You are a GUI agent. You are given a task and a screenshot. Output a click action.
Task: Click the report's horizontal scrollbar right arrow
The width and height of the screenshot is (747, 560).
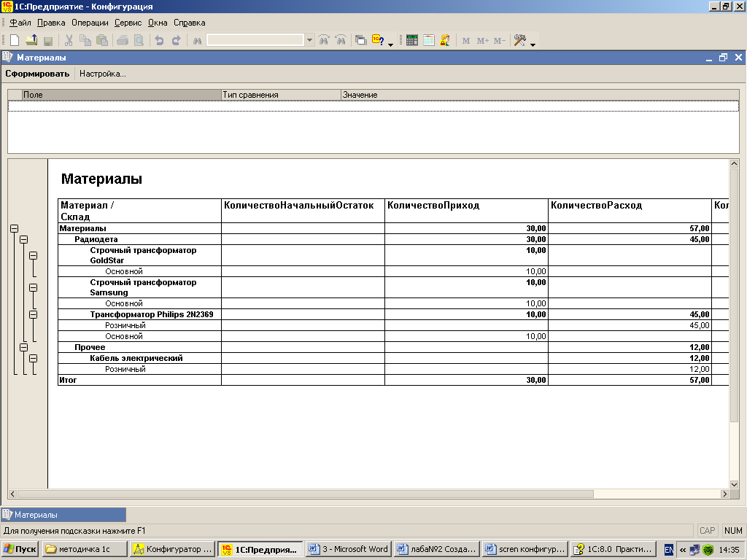724,494
